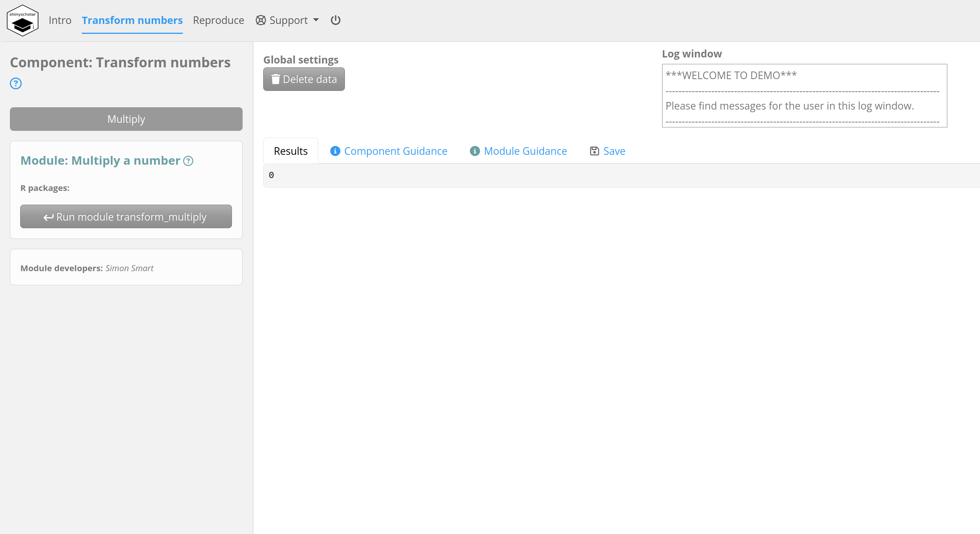980x534 pixels.
Task: Open component help via the question mark icon
Action: (16, 83)
